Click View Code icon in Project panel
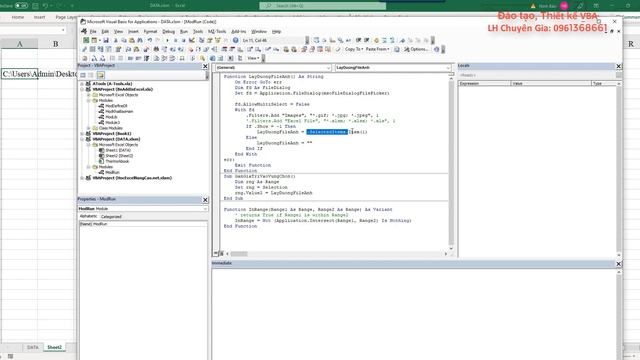Image resolution: width=640 pixels, height=360 pixels. (x=83, y=75)
